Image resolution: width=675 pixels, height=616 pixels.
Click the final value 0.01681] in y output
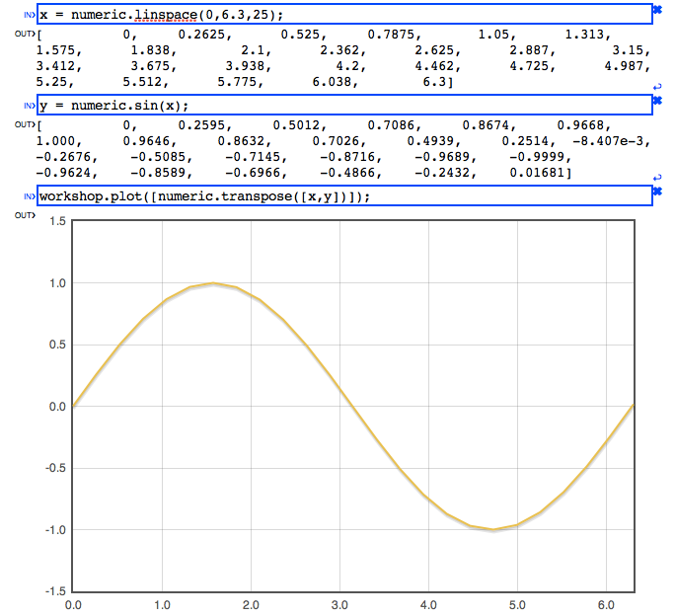coord(541,173)
